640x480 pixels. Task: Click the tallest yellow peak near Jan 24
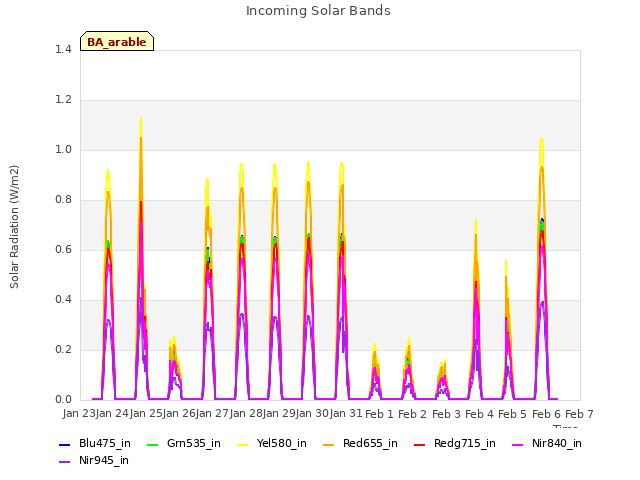[141, 118]
